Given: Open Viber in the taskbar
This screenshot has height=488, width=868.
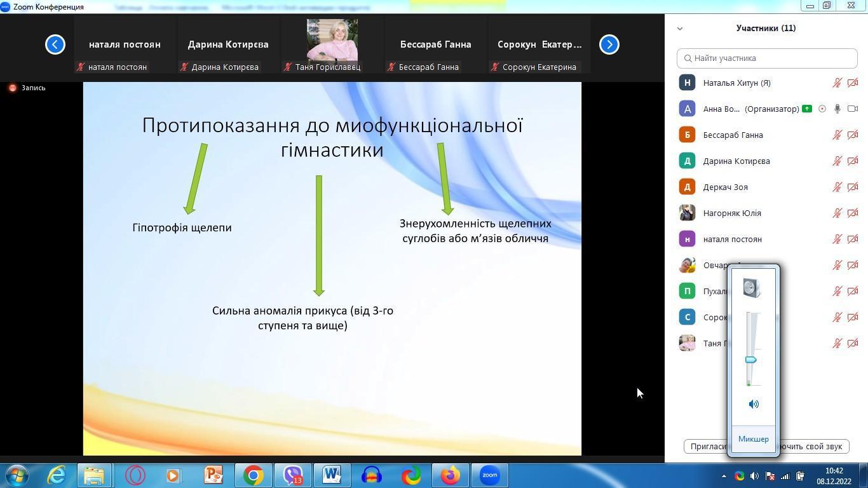Looking at the screenshot, I should point(293,475).
